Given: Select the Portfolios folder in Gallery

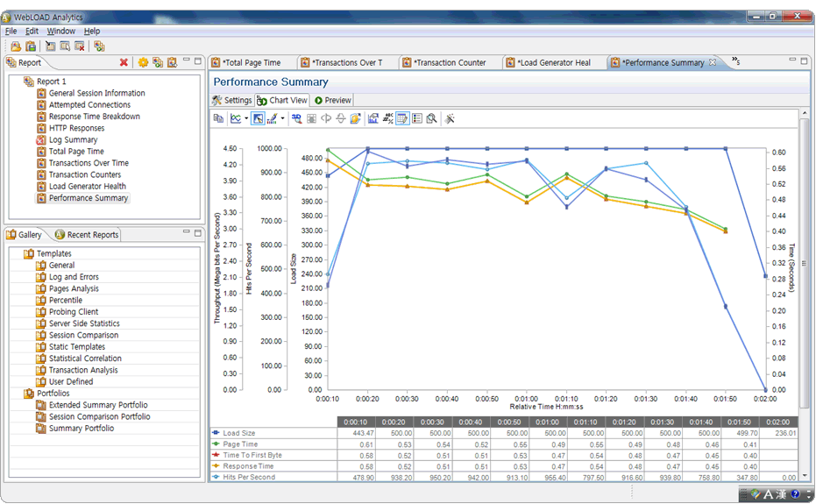Looking at the screenshot, I should point(53,393).
